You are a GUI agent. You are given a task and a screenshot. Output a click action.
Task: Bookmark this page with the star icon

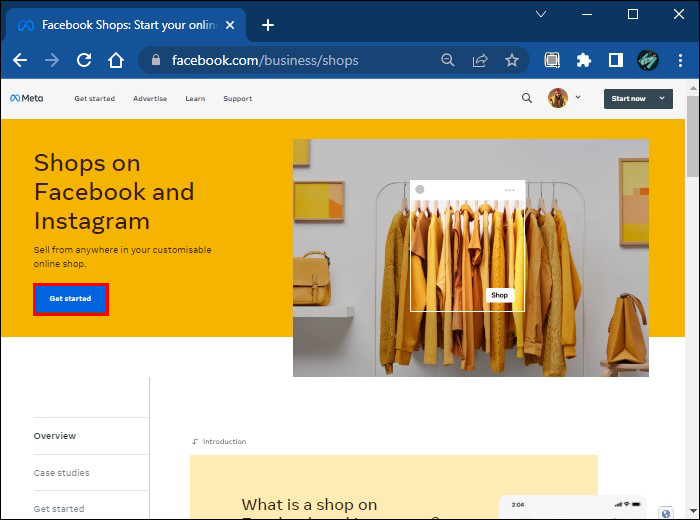pyautogui.click(x=512, y=60)
